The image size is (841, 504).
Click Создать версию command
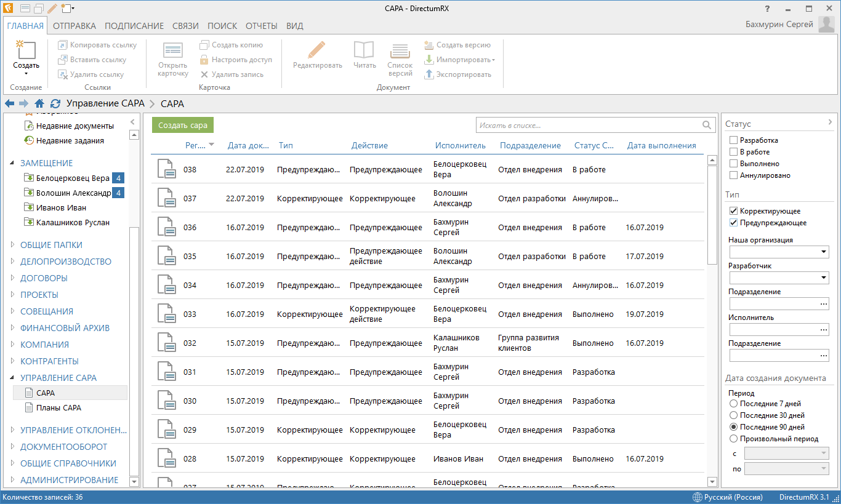457,45
